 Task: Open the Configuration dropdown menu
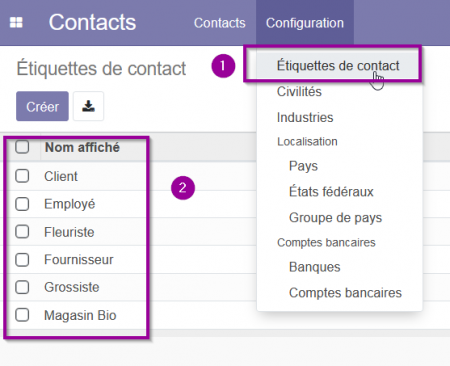click(x=305, y=23)
